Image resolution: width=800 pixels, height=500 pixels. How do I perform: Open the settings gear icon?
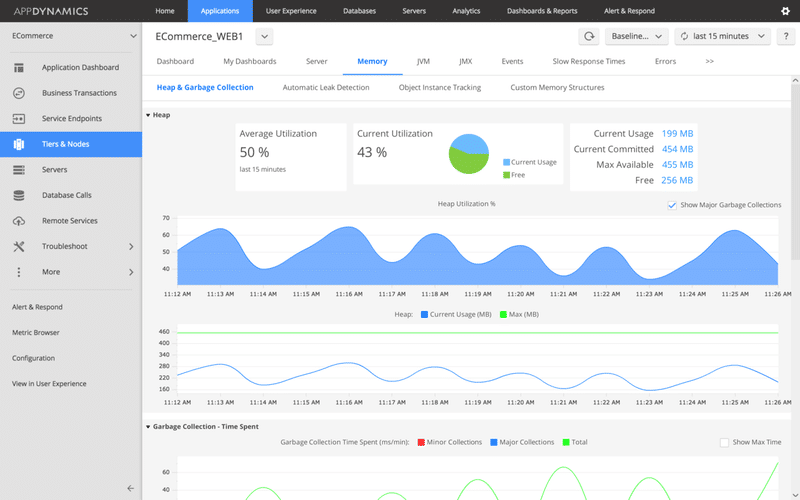[784, 11]
